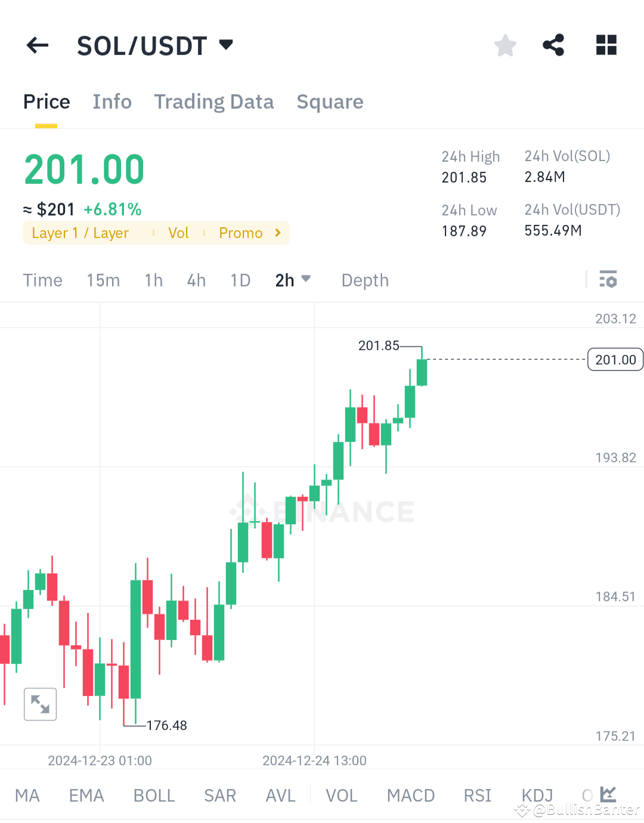Image resolution: width=644 pixels, height=823 pixels.
Task: Open the chart style icon next to KDJ
Action: (607, 794)
